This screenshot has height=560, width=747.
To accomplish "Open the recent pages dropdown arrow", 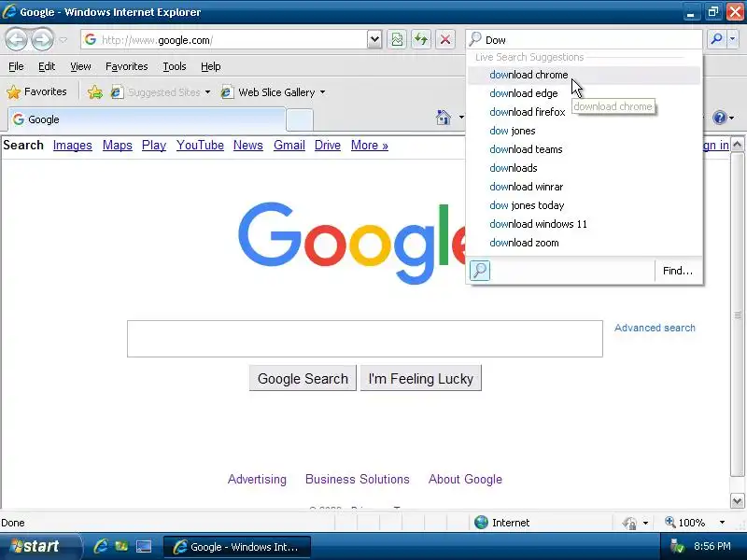I will pos(63,40).
